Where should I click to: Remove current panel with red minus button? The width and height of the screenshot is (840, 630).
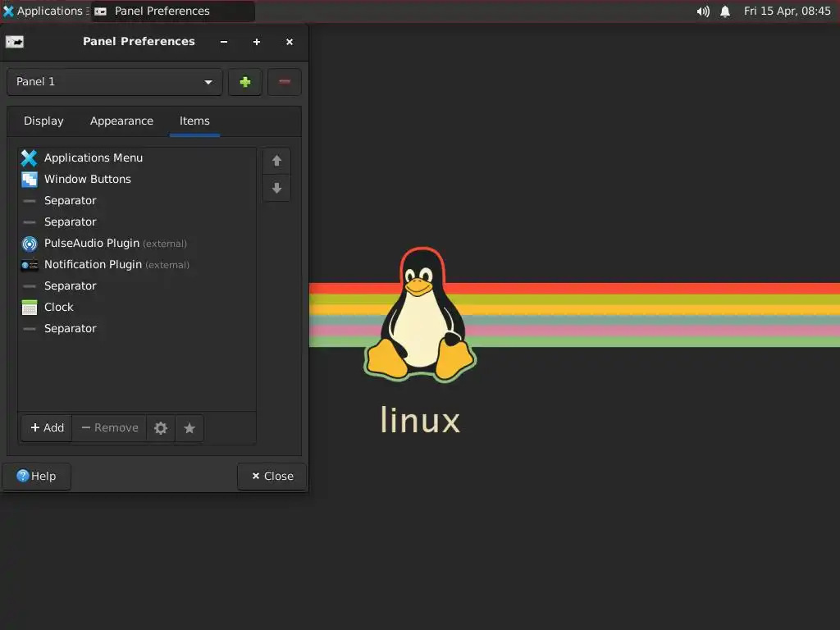(285, 82)
